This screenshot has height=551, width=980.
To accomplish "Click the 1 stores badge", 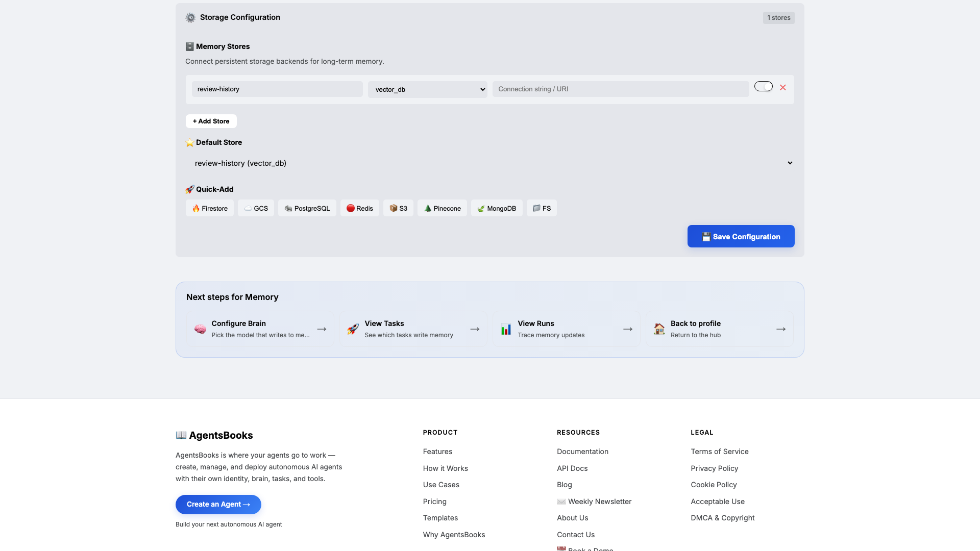I will pos(779,18).
